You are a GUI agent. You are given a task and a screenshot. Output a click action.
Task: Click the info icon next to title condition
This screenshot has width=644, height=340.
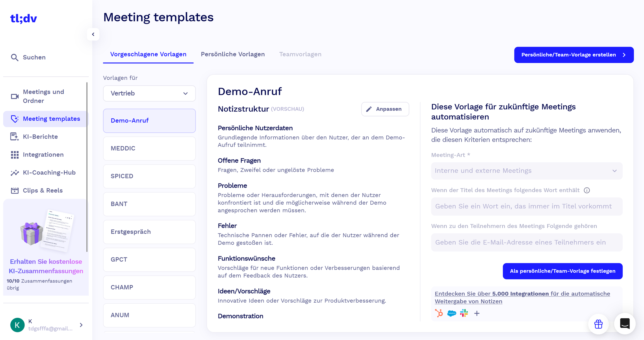587,190
